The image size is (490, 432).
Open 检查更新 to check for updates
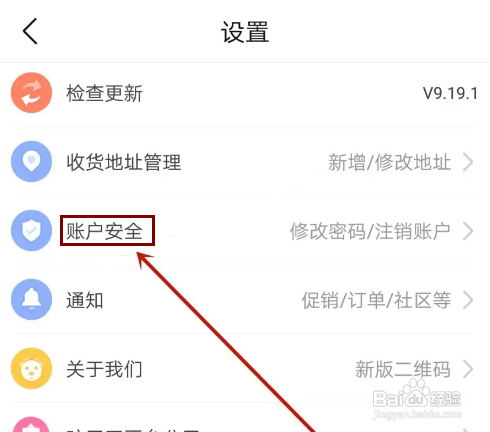point(245,93)
